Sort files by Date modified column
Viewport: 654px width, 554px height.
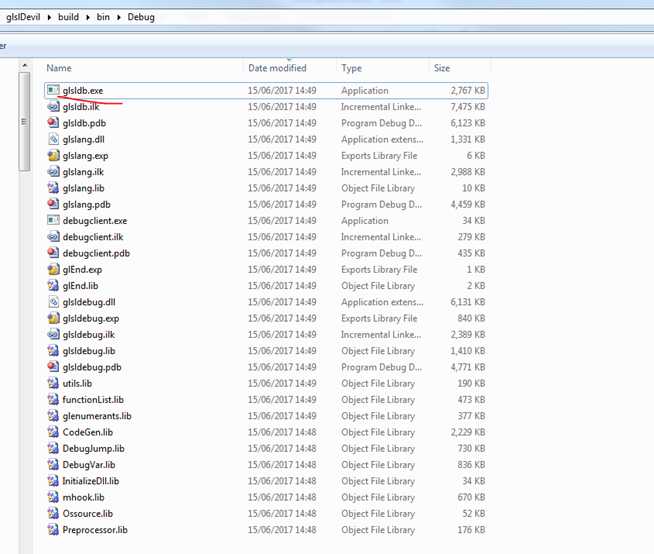277,68
